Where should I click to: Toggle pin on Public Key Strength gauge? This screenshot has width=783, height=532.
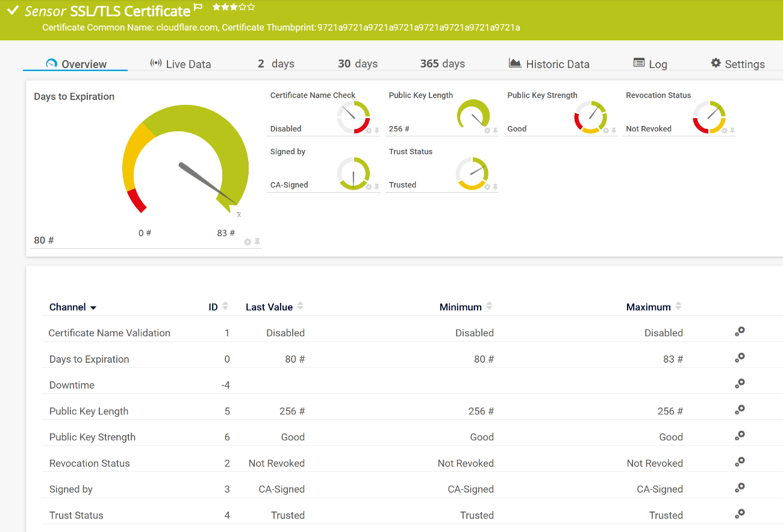[614, 130]
